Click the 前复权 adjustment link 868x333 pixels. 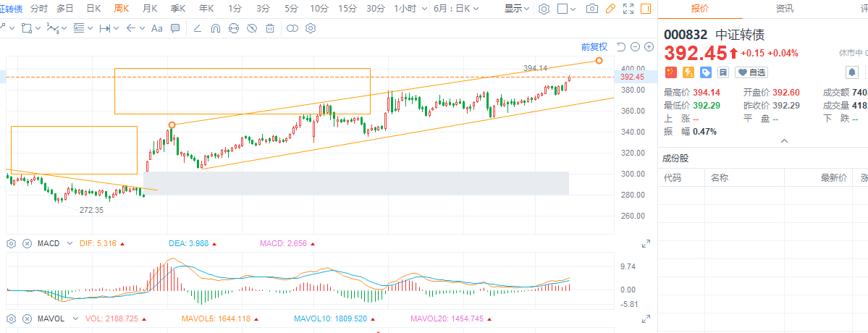[x=594, y=47]
